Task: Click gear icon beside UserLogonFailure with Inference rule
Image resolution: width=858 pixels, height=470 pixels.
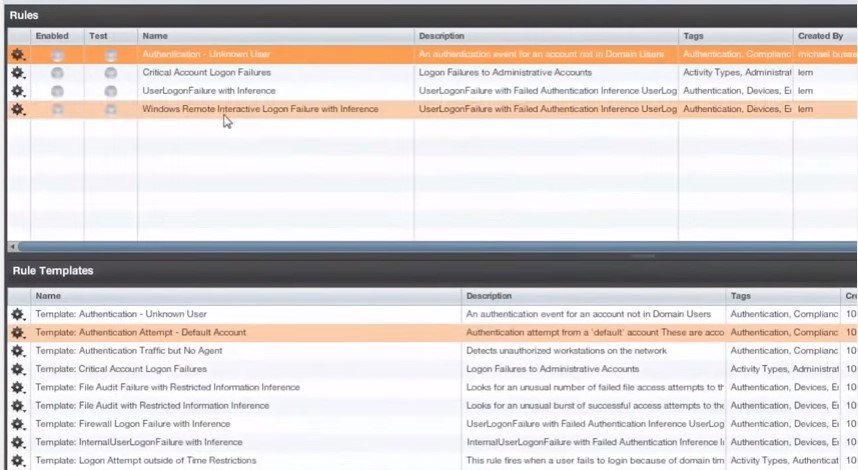Action: point(17,91)
